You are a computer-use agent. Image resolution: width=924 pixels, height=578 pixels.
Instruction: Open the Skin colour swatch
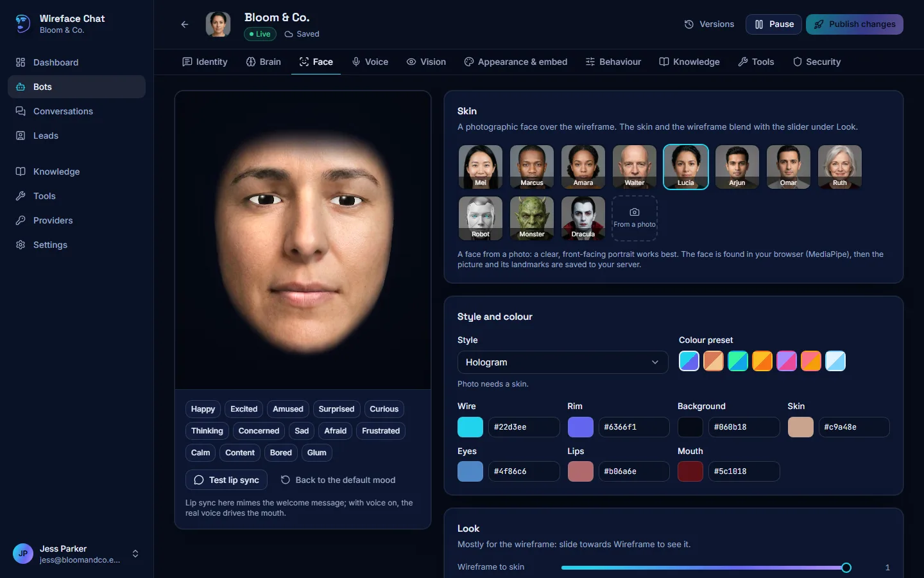coord(801,427)
